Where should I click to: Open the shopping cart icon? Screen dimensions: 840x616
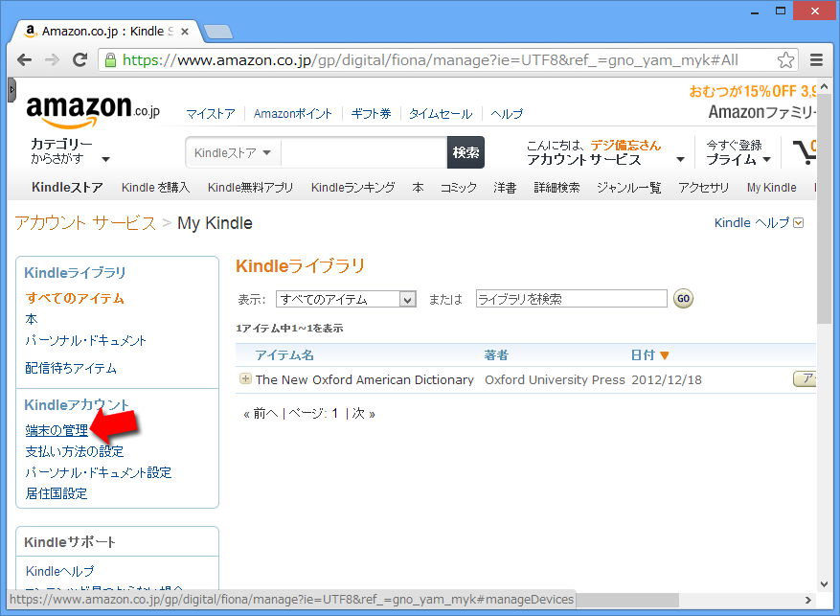tap(805, 151)
